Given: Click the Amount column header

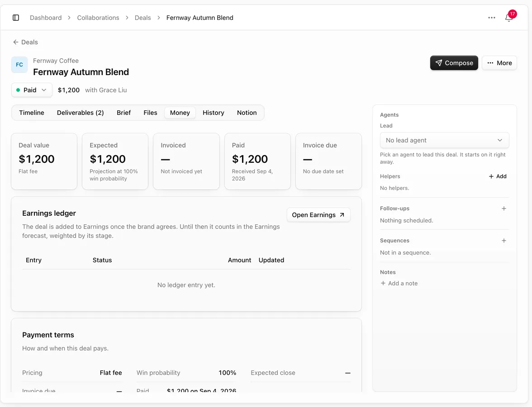Looking at the screenshot, I should pyautogui.click(x=240, y=260).
